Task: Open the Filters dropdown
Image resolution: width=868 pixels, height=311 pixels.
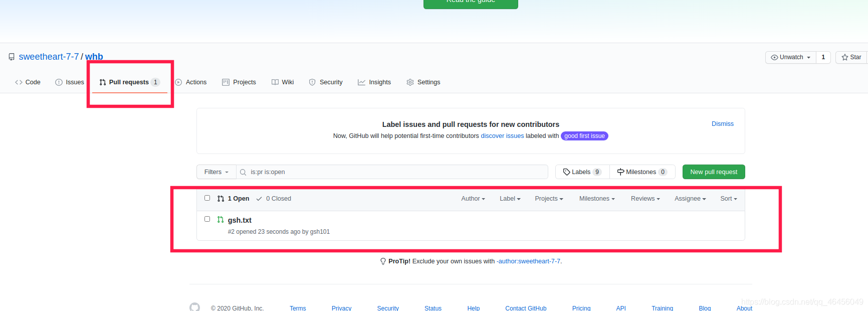Action: click(216, 172)
